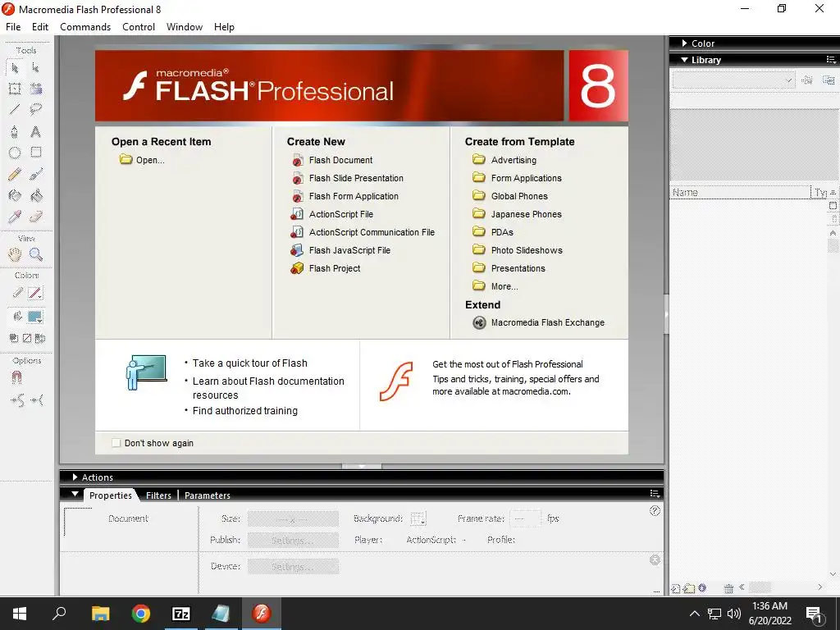
Task: Open the Commands menu
Action: (x=85, y=27)
